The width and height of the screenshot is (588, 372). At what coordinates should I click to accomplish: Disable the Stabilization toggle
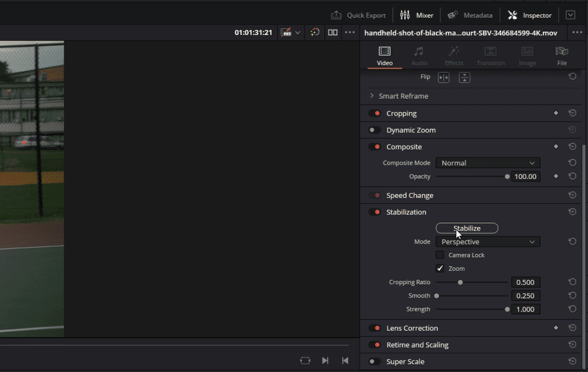coord(375,212)
